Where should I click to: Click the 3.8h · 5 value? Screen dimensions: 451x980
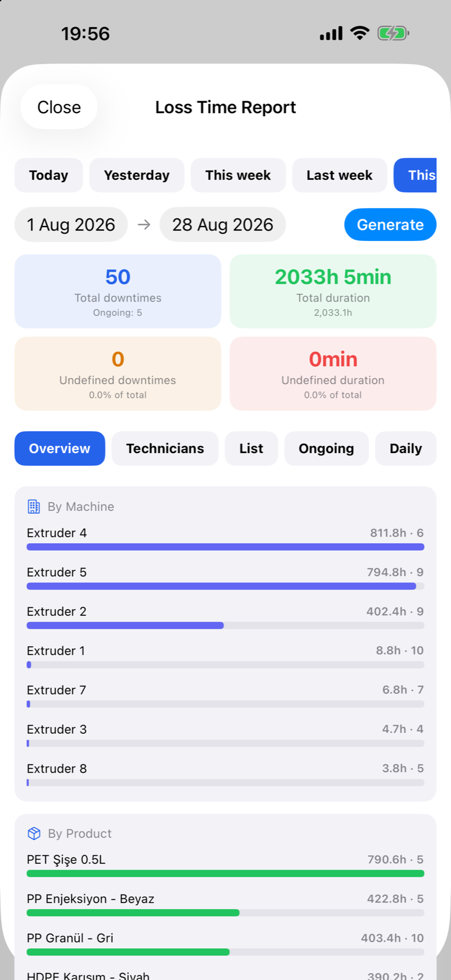pos(403,769)
